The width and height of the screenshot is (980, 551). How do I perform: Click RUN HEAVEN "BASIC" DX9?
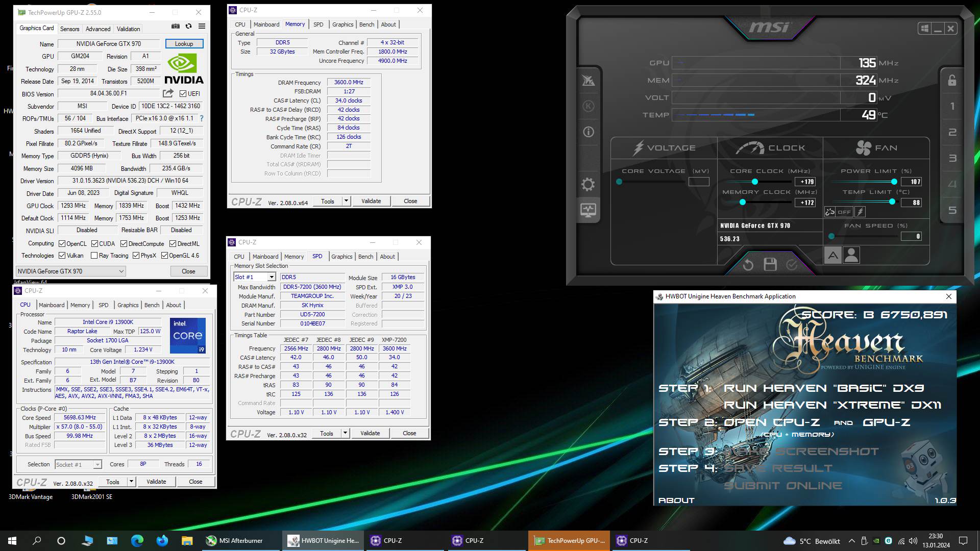(x=824, y=388)
